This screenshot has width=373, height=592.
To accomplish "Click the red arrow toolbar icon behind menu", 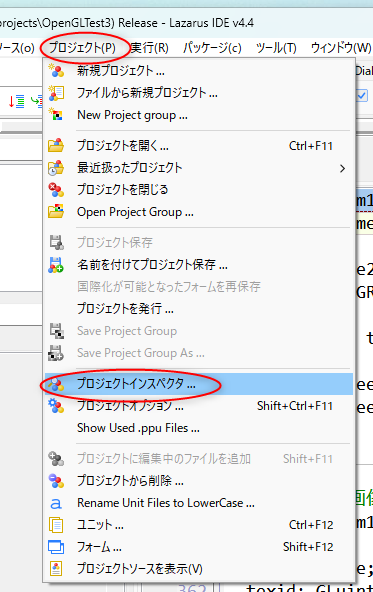I will click(x=16, y=101).
